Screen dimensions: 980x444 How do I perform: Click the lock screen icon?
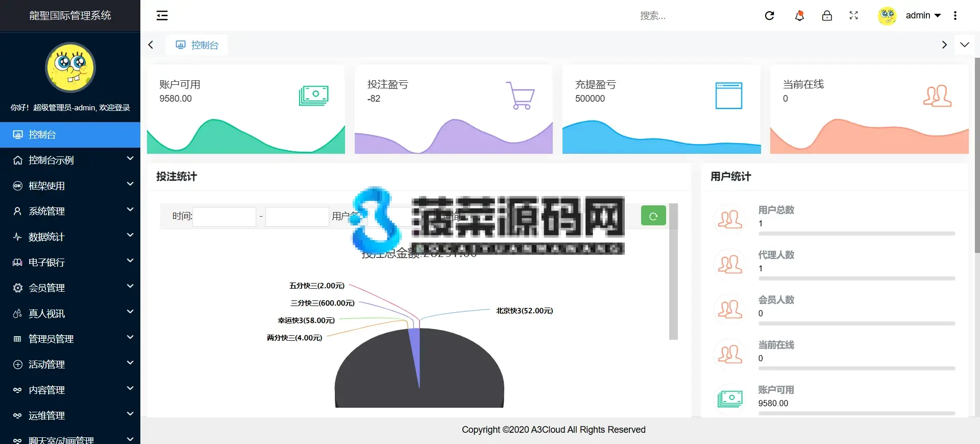(x=827, y=15)
